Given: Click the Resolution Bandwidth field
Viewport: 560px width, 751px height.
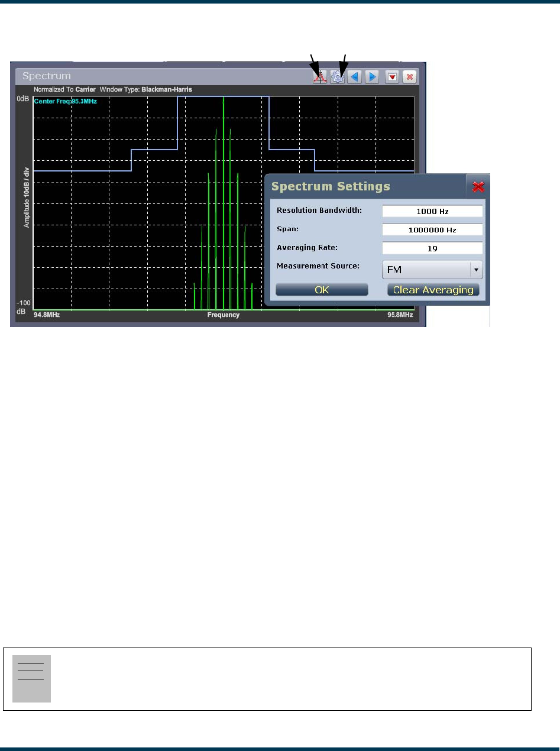Looking at the screenshot, I should 432,211.
